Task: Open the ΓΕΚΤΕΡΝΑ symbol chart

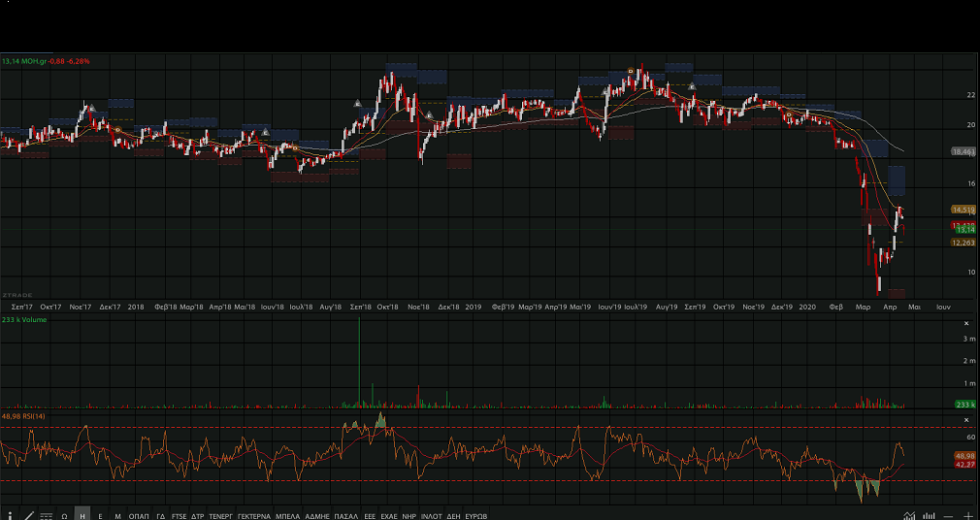Action: click(x=254, y=516)
